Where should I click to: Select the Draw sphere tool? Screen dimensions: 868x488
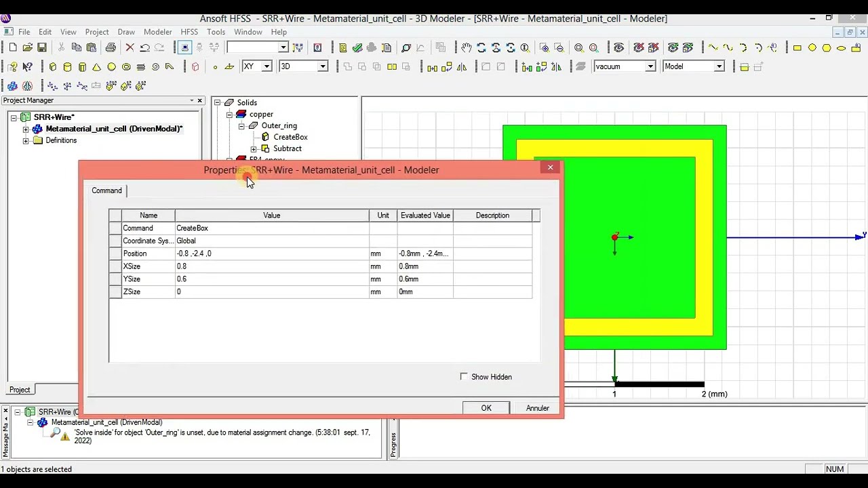(x=112, y=66)
